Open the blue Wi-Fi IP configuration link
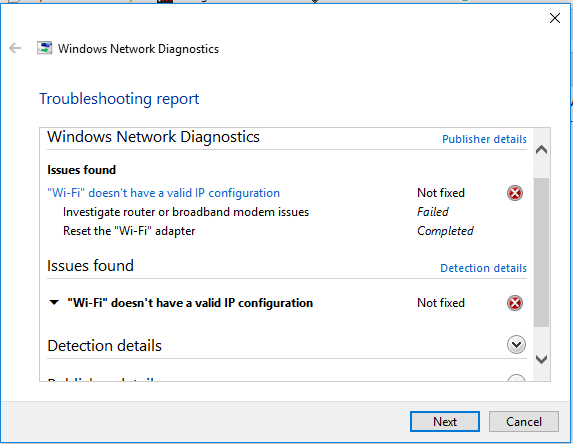Screen dimensions: 573x444 (x=163, y=193)
